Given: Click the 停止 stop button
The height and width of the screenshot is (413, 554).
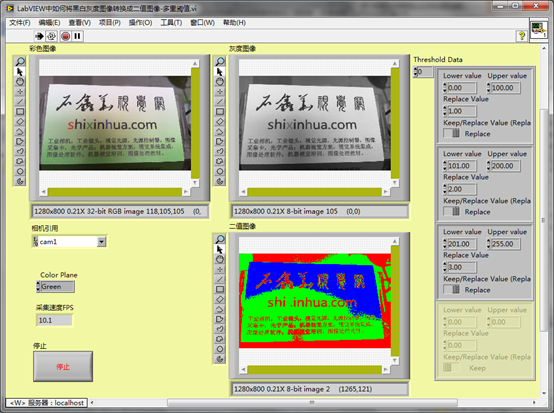Looking at the screenshot, I should tap(63, 366).
